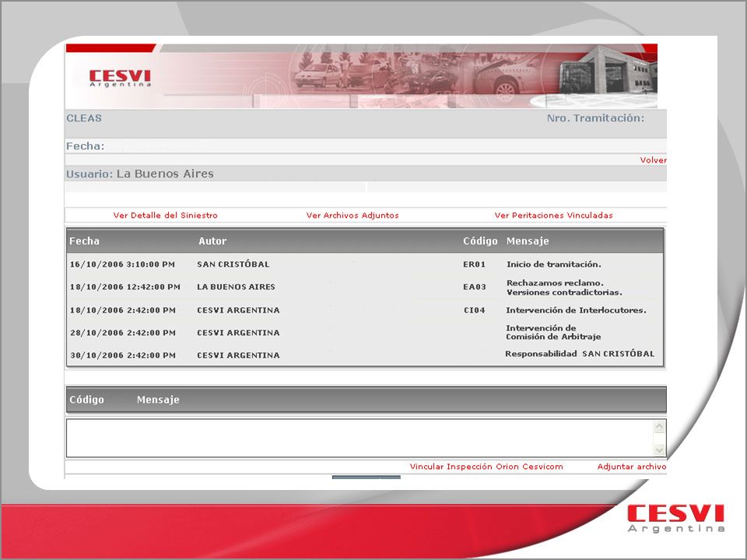Click the message box scroll down arrow
747x560 pixels.
point(659,450)
